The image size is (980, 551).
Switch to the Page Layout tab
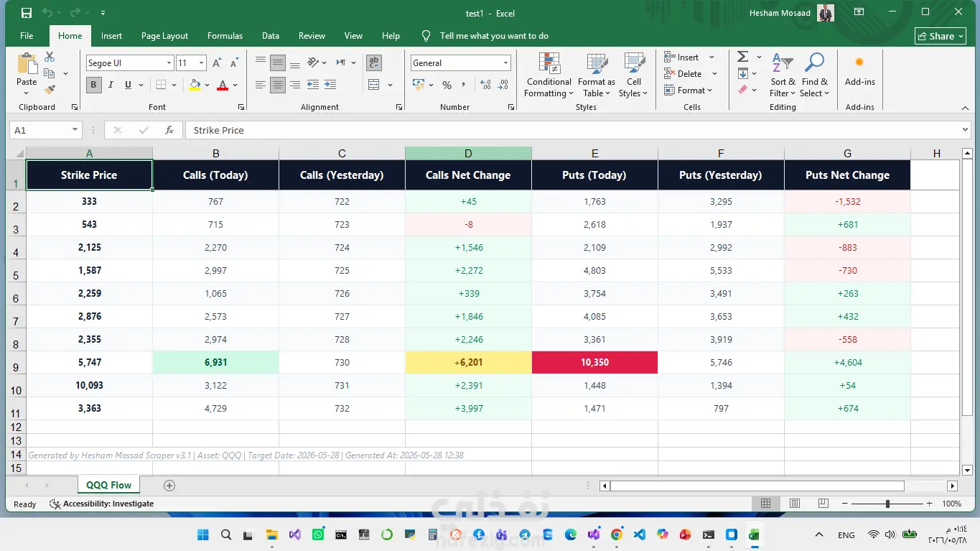164,36
